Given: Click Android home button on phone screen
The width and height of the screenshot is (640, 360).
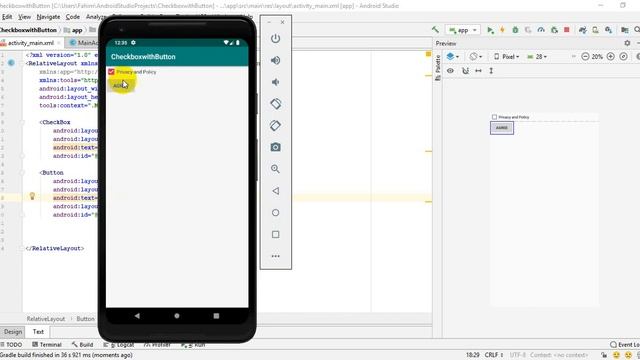Looking at the screenshot, I should point(177,316).
